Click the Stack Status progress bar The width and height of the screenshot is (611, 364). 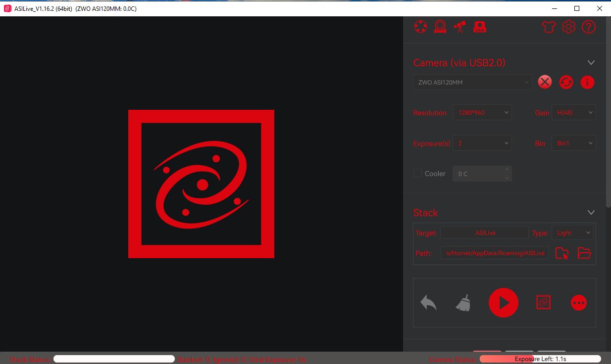click(x=114, y=359)
